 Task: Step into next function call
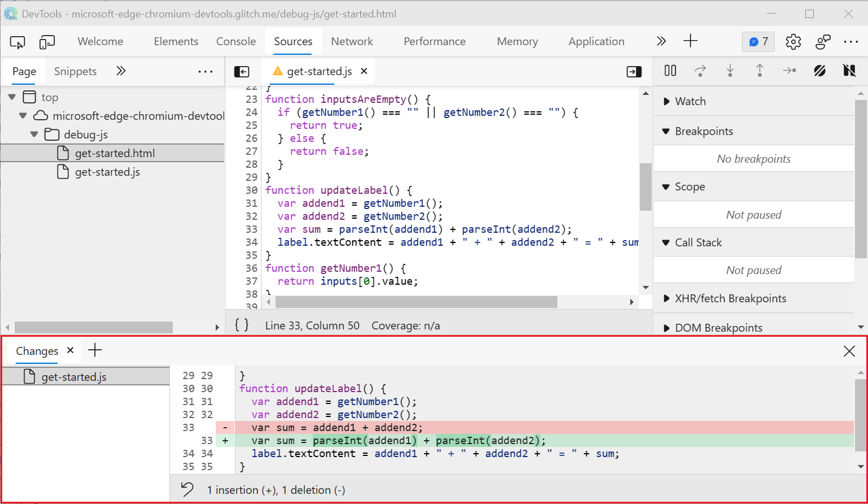point(730,71)
